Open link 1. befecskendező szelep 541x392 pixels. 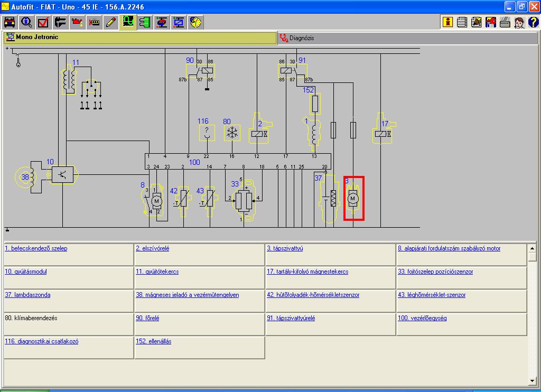pyautogui.click(x=36, y=248)
